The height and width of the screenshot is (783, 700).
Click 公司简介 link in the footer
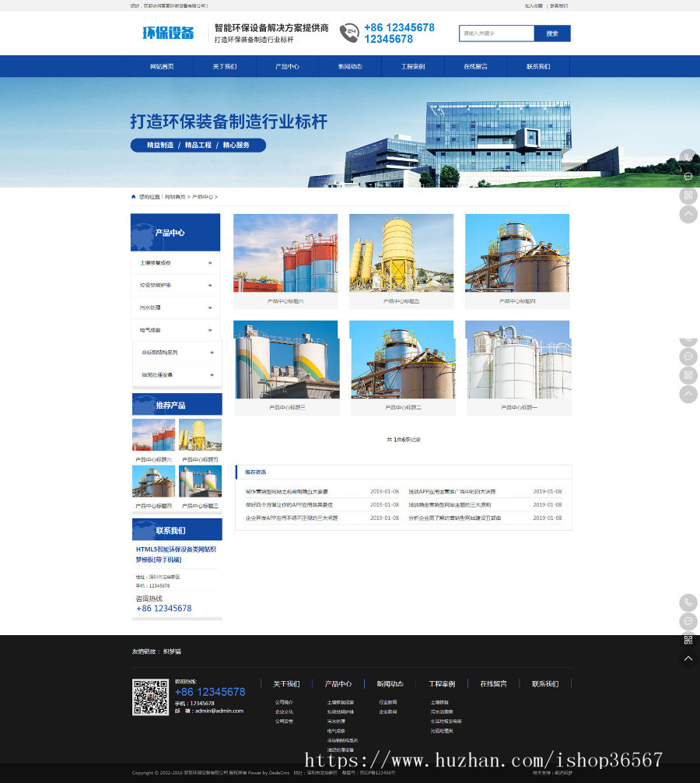click(286, 702)
